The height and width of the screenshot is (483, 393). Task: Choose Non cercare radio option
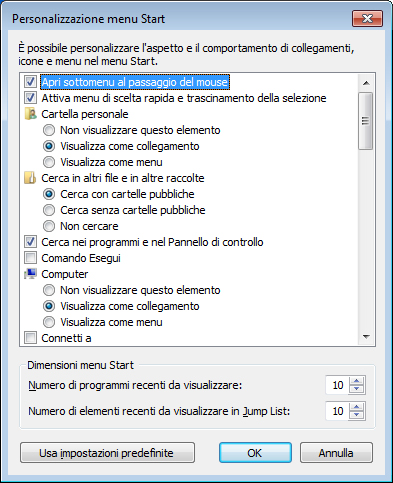tap(49, 226)
